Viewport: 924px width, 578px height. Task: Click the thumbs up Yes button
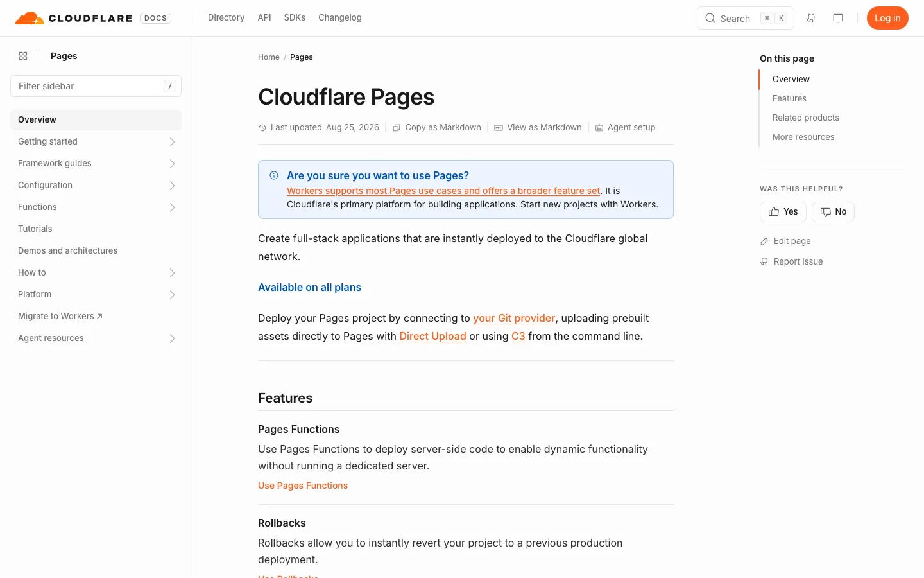pyautogui.click(x=783, y=212)
